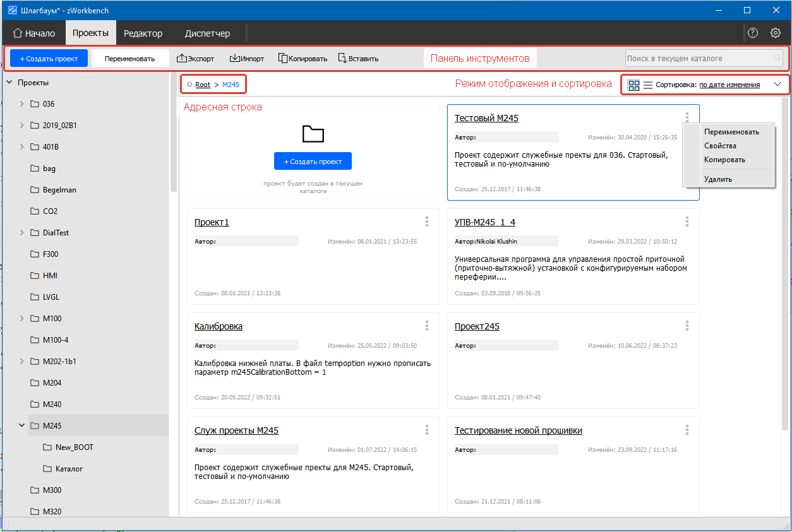Switch to list view mode

click(x=648, y=85)
